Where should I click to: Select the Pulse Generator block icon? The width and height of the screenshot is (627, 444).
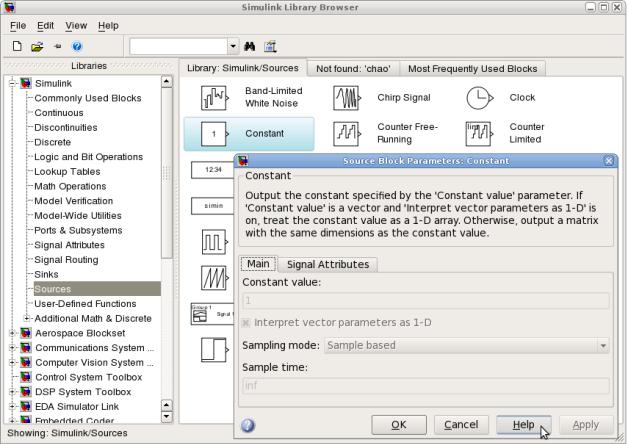pos(215,242)
